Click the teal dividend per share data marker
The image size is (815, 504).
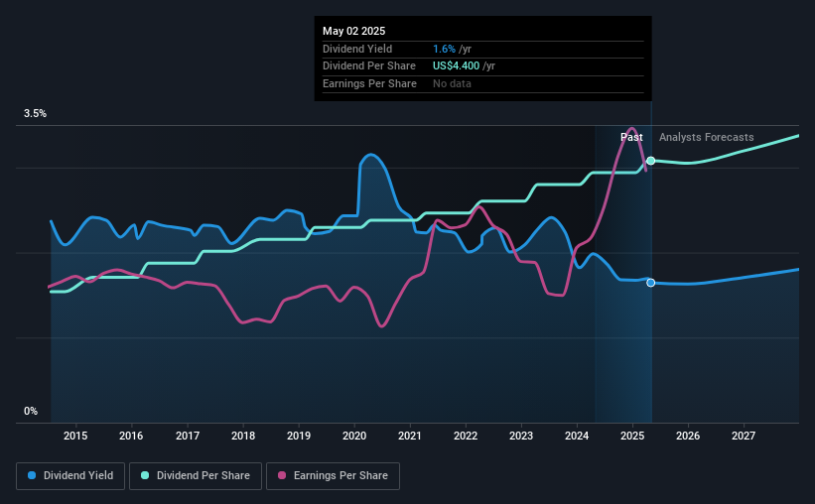(651, 161)
